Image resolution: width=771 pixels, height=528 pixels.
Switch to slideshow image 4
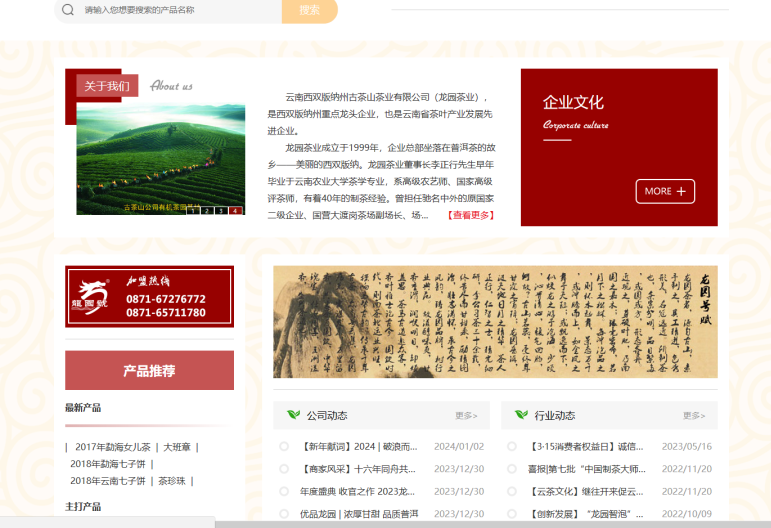click(236, 210)
